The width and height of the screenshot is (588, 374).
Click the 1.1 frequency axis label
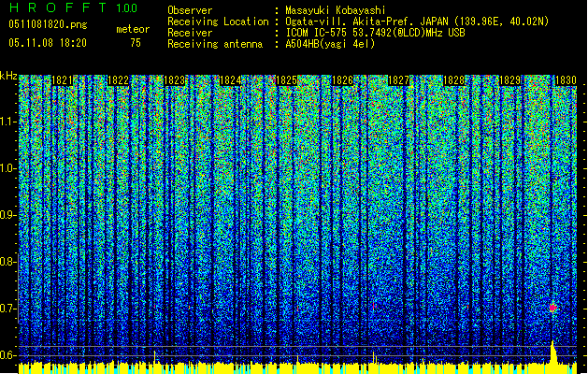pos(8,122)
